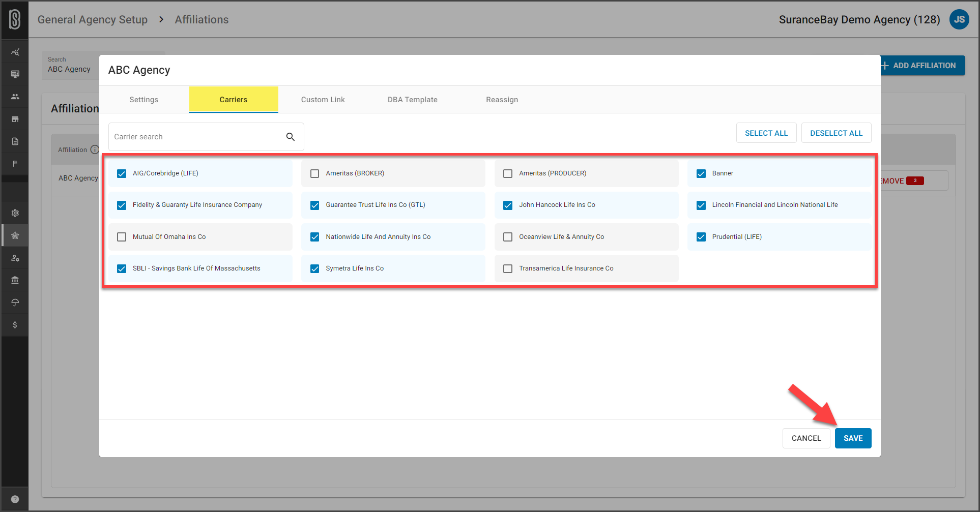Check Ameritas (BROKER) carrier
The height and width of the screenshot is (512, 980).
click(x=315, y=173)
